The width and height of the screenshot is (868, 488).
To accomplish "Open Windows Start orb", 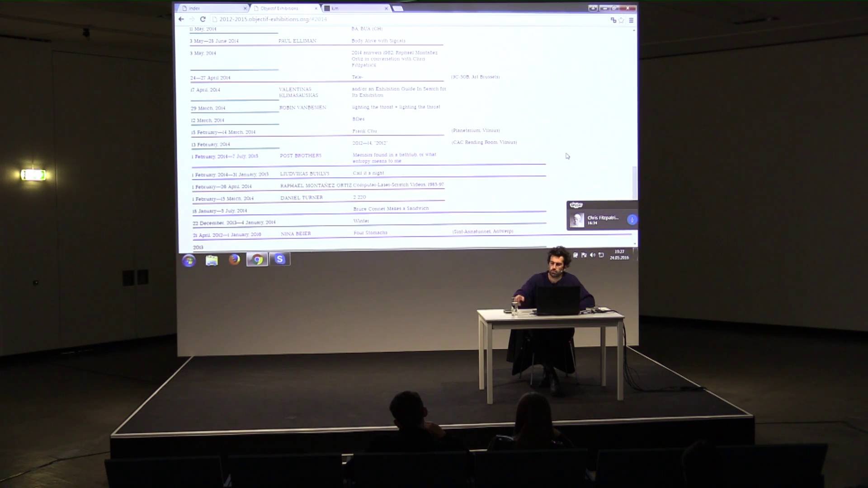I will [189, 260].
